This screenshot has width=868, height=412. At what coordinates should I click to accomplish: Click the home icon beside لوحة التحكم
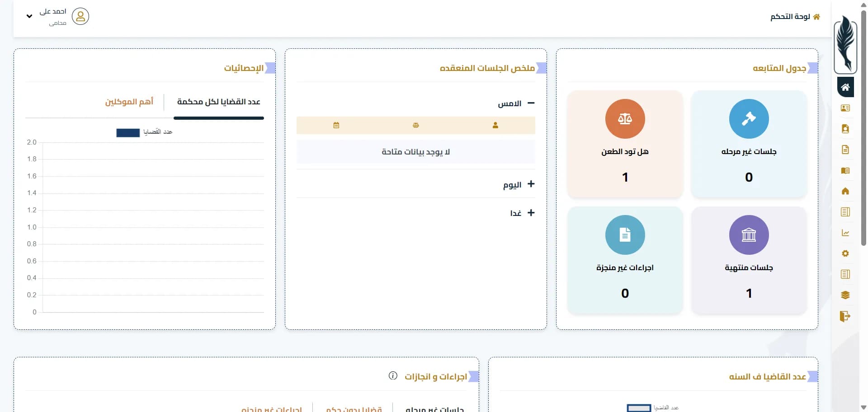[816, 17]
